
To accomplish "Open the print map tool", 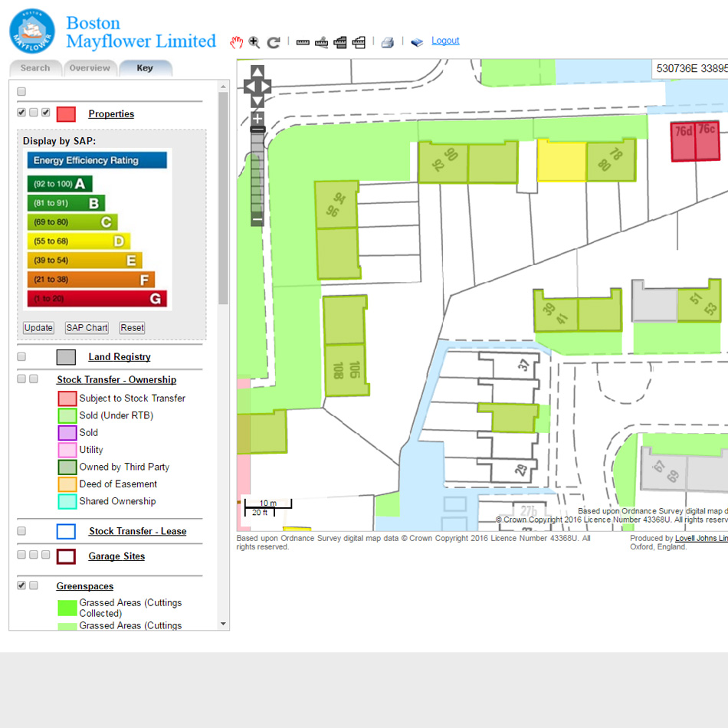I will click(x=387, y=42).
